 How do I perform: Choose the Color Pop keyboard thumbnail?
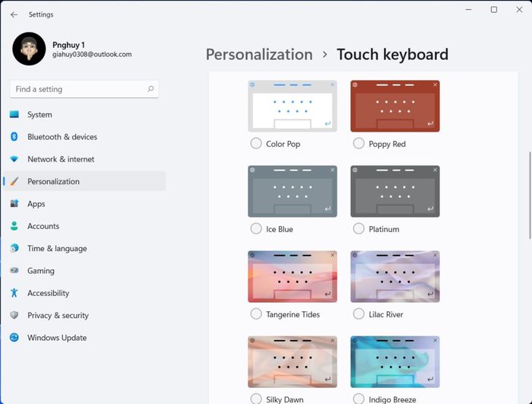click(293, 106)
